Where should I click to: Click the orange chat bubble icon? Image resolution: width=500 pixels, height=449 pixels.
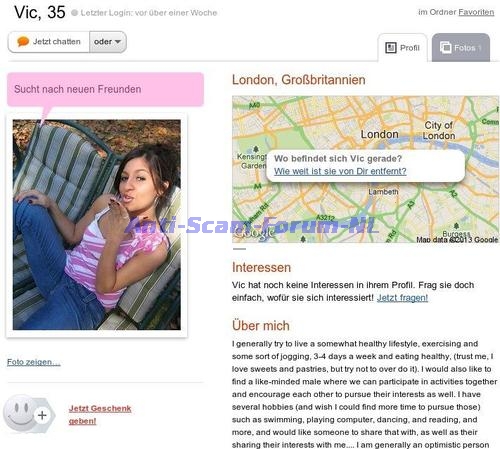click(23, 42)
